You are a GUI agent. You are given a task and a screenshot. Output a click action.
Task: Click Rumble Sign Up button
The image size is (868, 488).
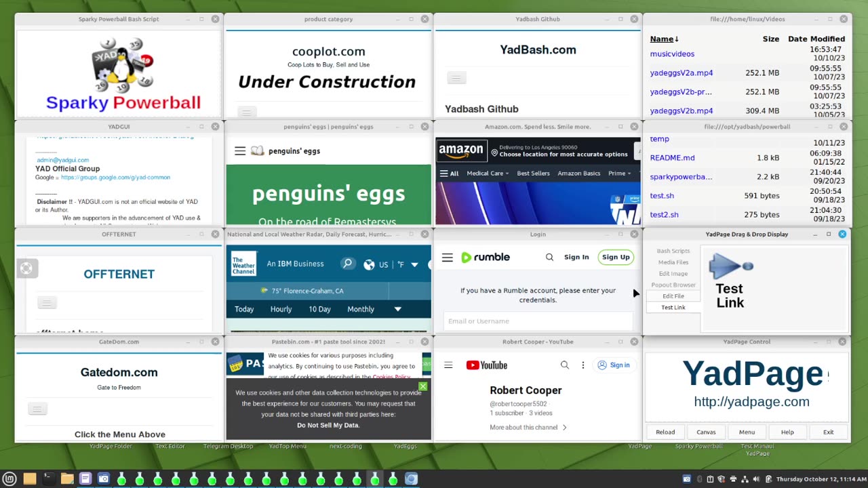click(x=616, y=258)
